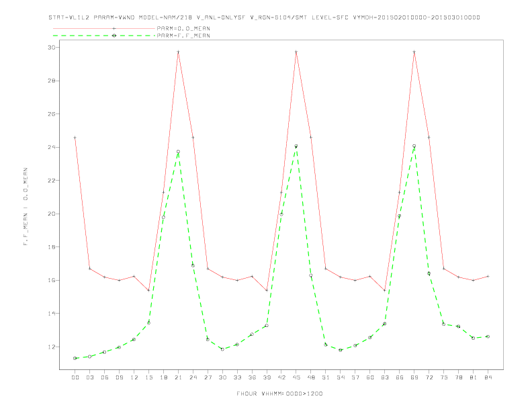The width and height of the screenshot is (532, 411).
Task: Select green F.F_MEAN circle at hour 15
Action: [x=148, y=323]
